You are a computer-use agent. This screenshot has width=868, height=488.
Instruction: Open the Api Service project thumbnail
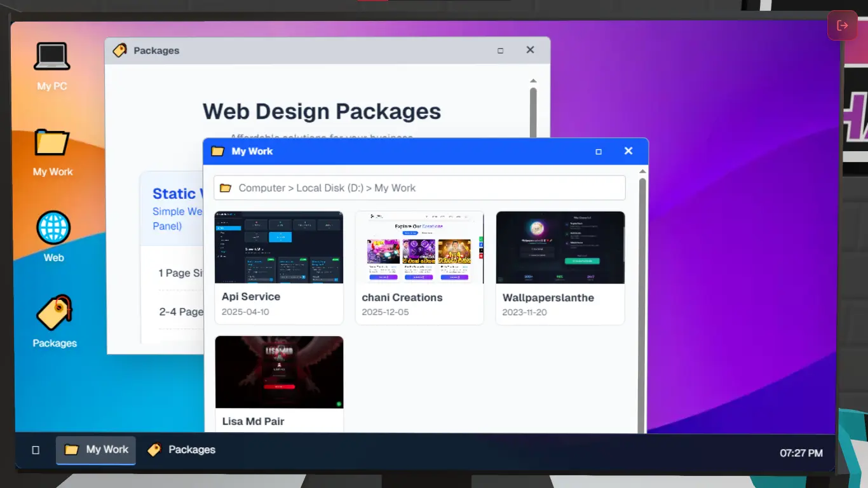[x=279, y=247]
